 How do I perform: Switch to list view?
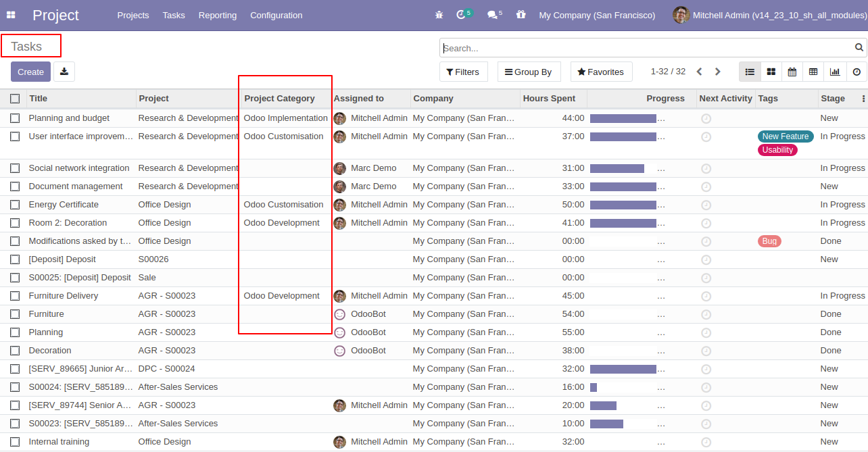(x=750, y=72)
